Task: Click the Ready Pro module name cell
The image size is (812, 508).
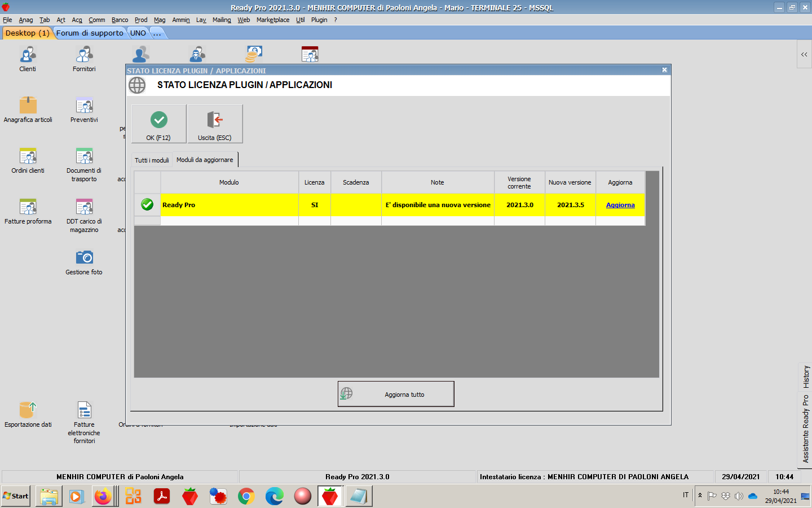Action: [230, 205]
